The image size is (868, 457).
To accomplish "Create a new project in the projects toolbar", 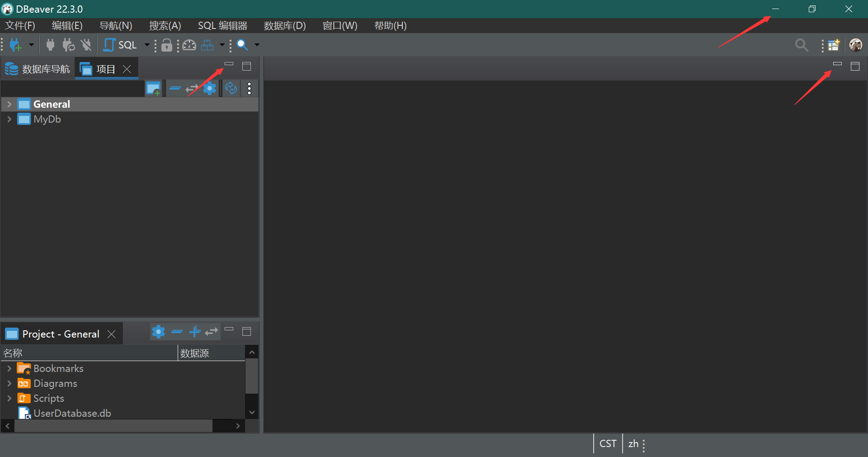I will pos(154,88).
